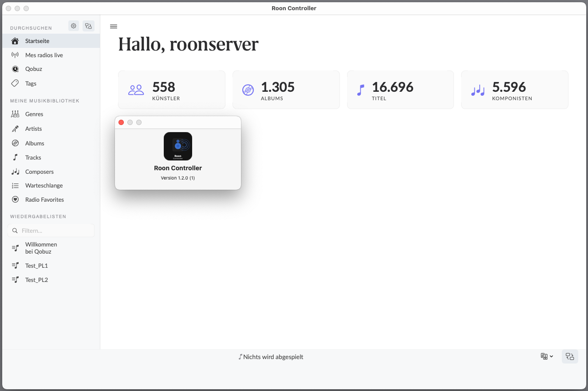This screenshot has width=588, height=391.
Task: Select Mes radios live in sidebar
Action: tap(44, 55)
